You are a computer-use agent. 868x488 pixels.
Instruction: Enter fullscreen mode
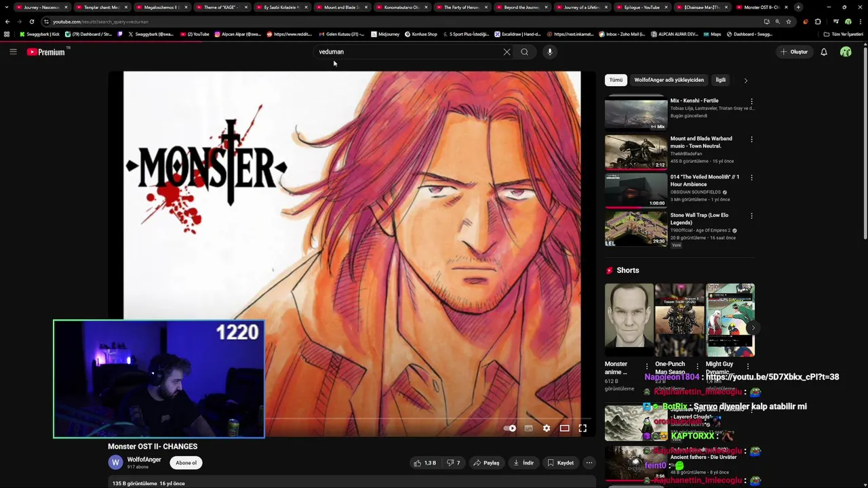pos(583,428)
